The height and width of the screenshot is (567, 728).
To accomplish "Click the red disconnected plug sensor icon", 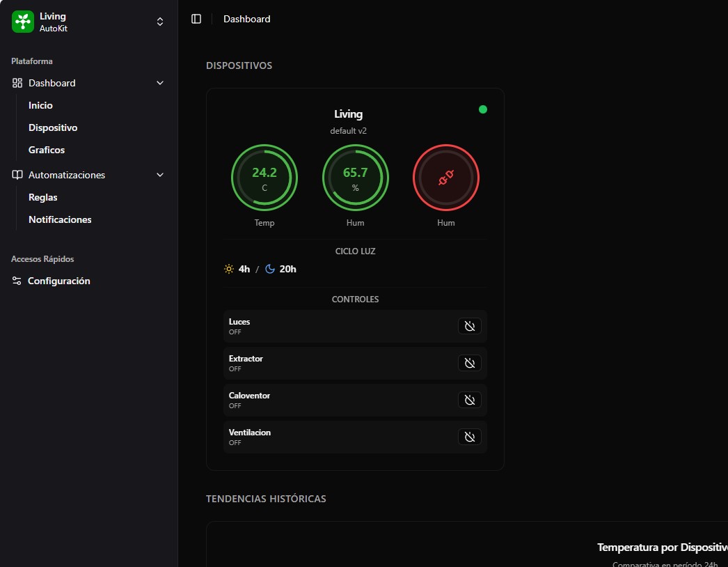I will pyautogui.click(x=446, y=178).
